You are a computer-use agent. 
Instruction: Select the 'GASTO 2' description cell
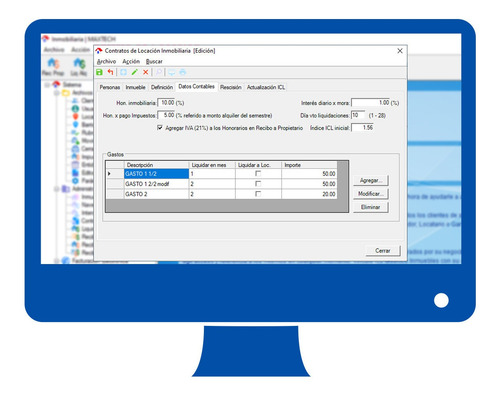pos(156,194)
